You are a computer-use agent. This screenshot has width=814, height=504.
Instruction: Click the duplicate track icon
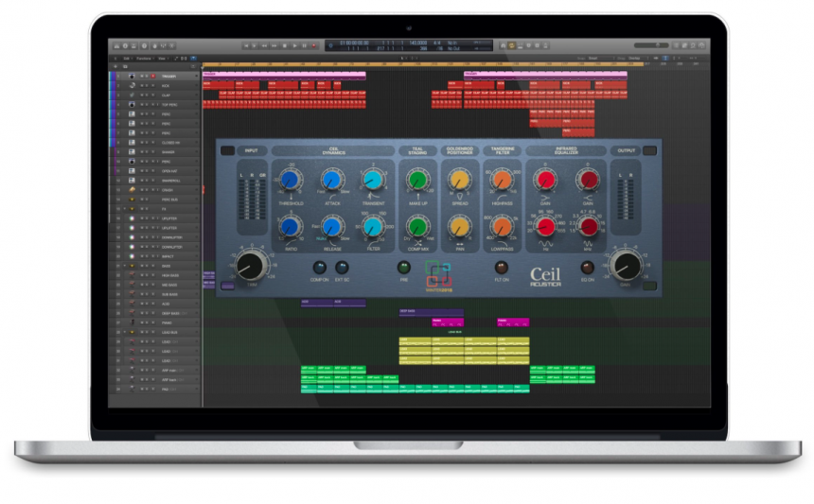click(x=125, y=66)
